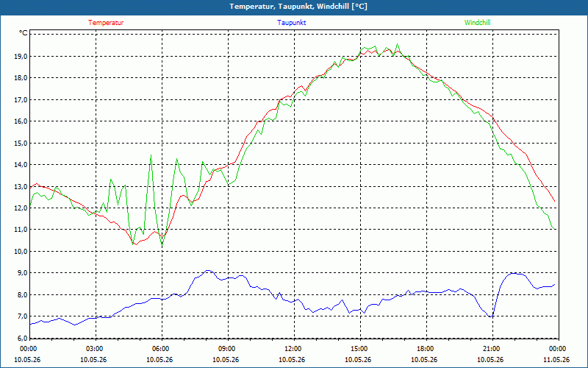Select the red Temperatur legend label
588x368 pixels.
106,23
